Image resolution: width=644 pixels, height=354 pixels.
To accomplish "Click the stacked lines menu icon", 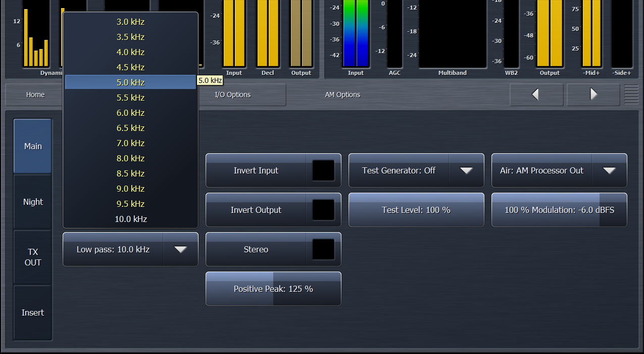I will click(x=631, y=95).
